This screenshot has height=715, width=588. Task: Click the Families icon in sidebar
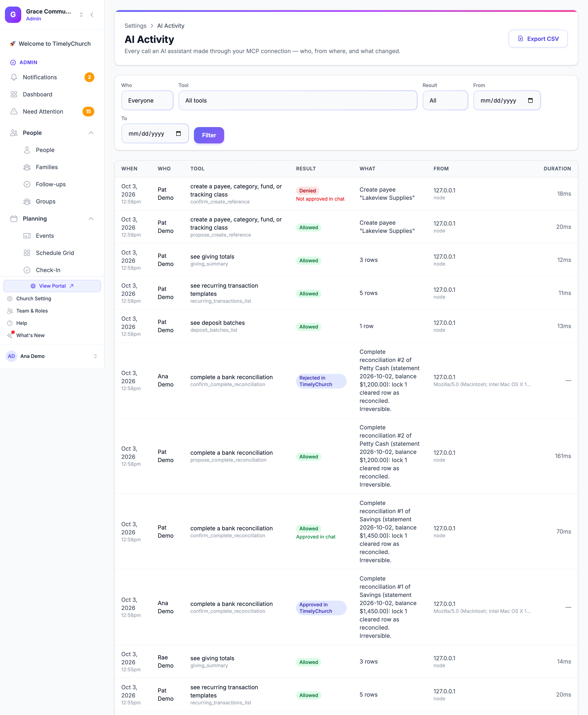tap(27, 167)
